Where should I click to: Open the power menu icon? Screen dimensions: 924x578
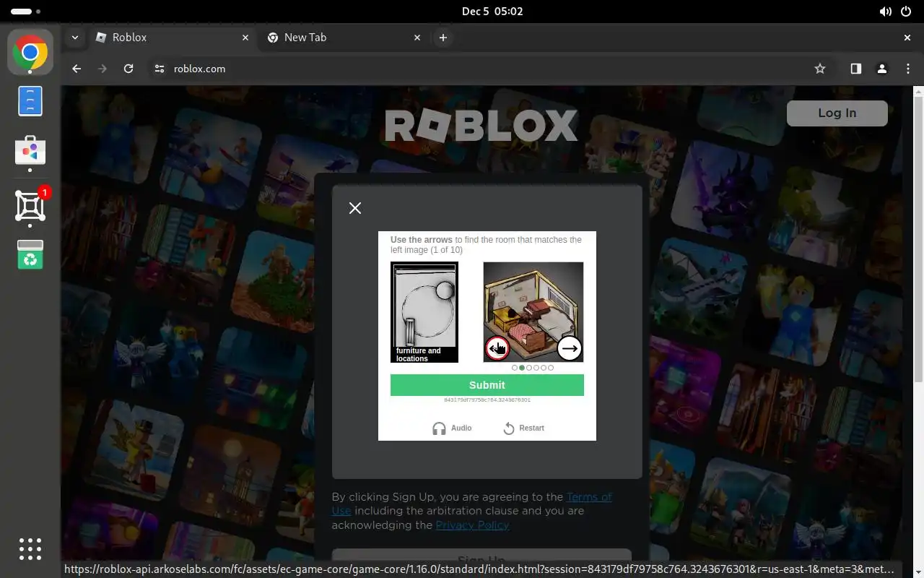pyautogui.click(x=906, y=12)
